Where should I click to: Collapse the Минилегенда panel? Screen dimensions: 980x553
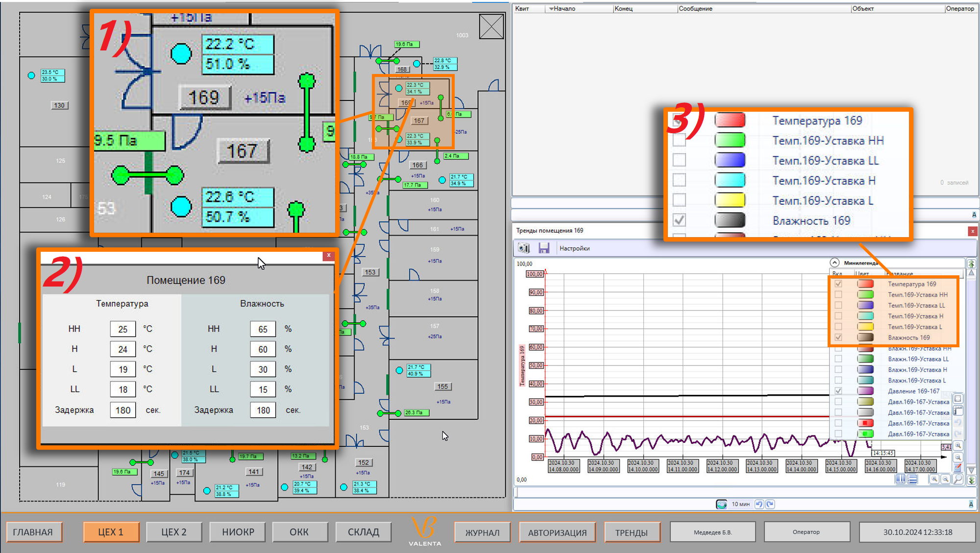coord(835,263)
